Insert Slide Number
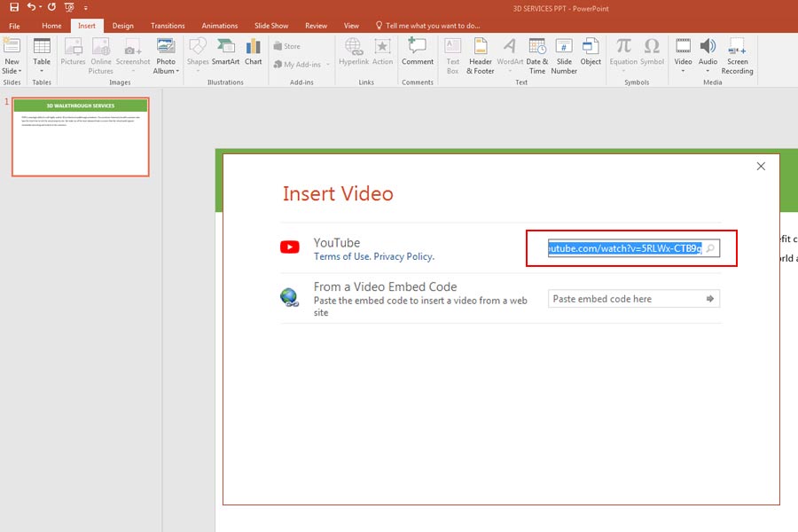This screenshot has height=532, width=798. click(564, 56)
